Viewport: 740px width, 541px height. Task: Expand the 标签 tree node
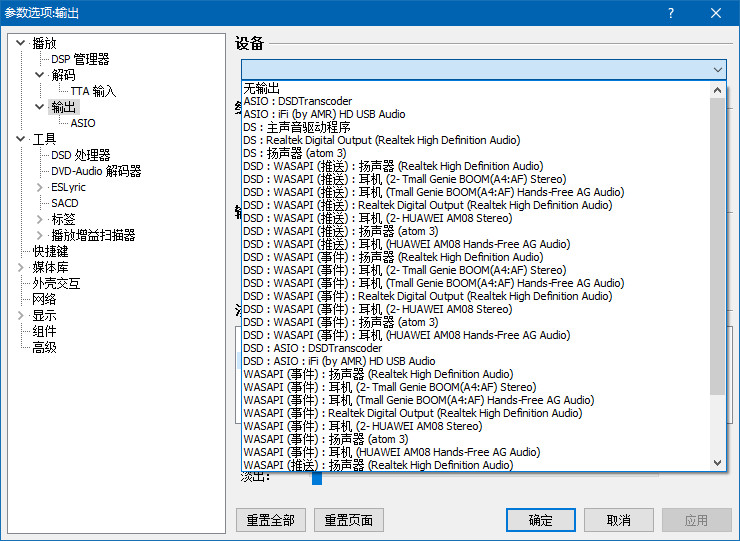(x=40, y=219)
